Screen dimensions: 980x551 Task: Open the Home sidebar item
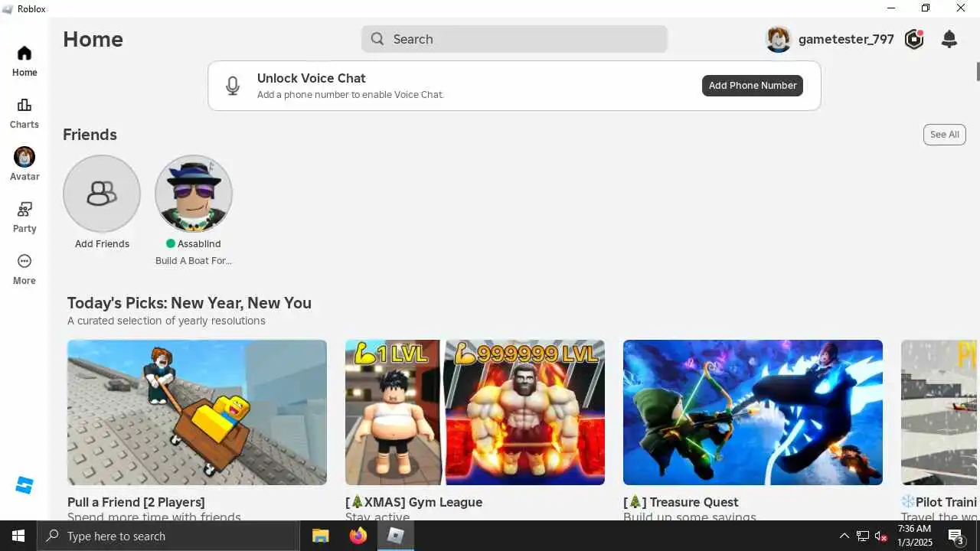(24, 61)
